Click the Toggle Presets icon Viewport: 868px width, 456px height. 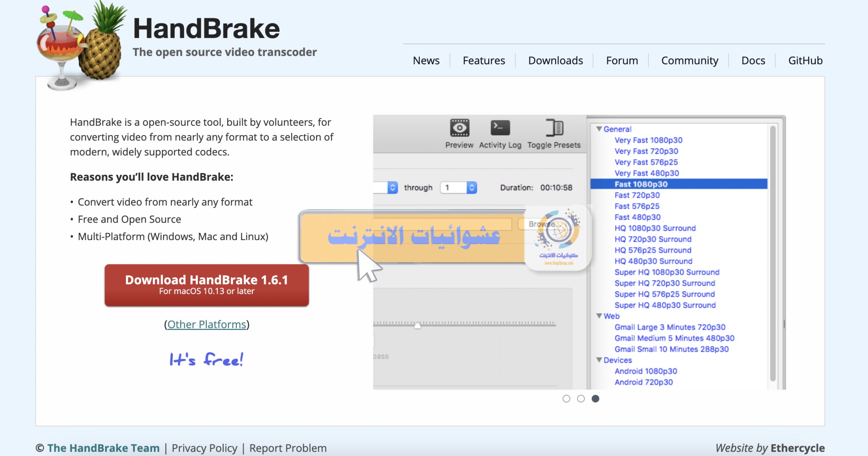(x=554, y=127)
